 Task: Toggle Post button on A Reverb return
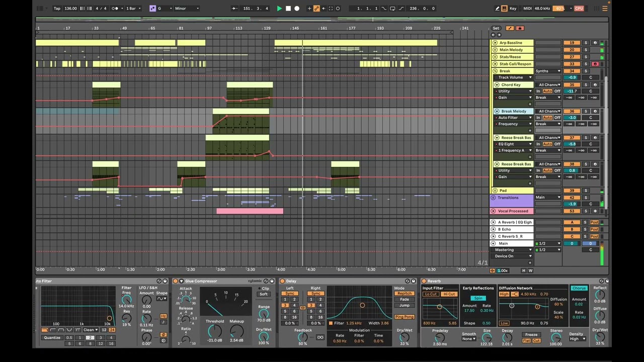pyautogui.click(x=595, y=222)
